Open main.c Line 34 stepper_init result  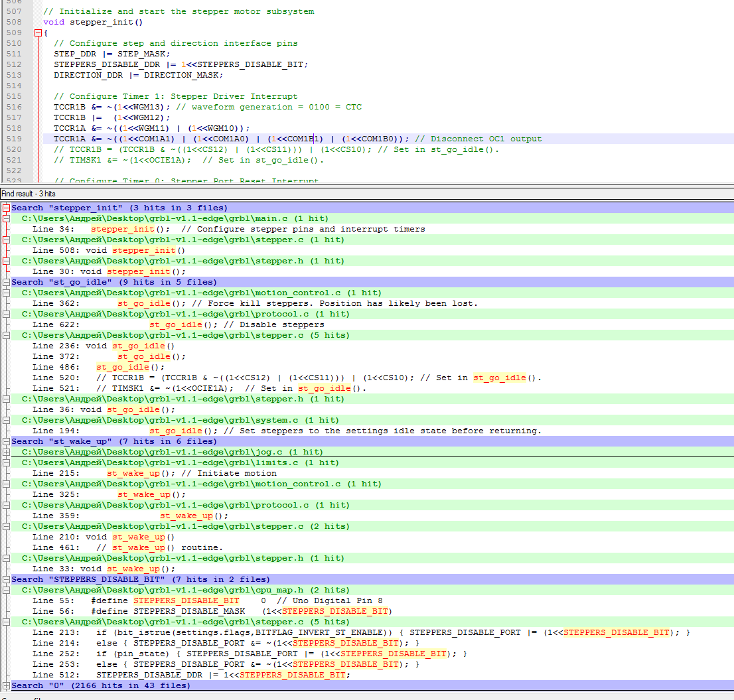pos(228,230)
